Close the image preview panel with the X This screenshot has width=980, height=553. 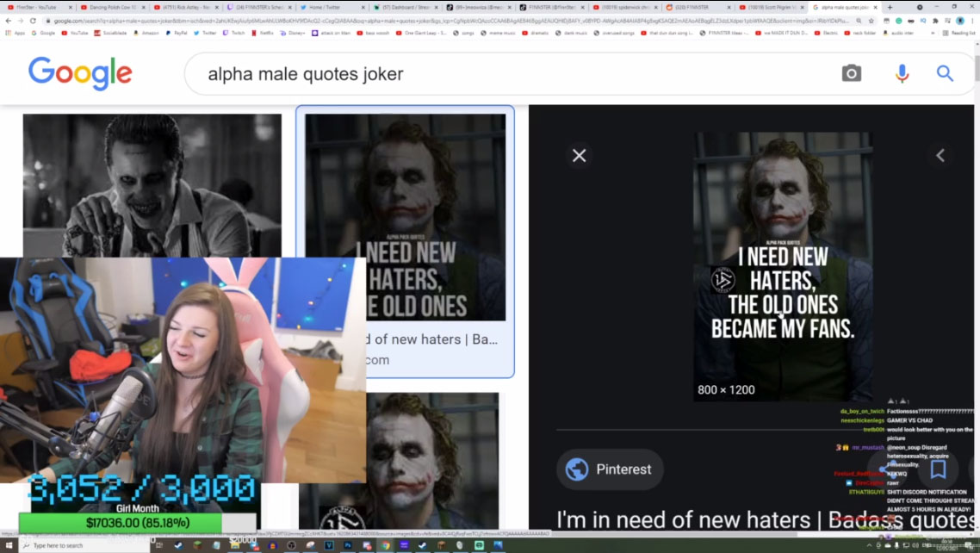[580, 156]
